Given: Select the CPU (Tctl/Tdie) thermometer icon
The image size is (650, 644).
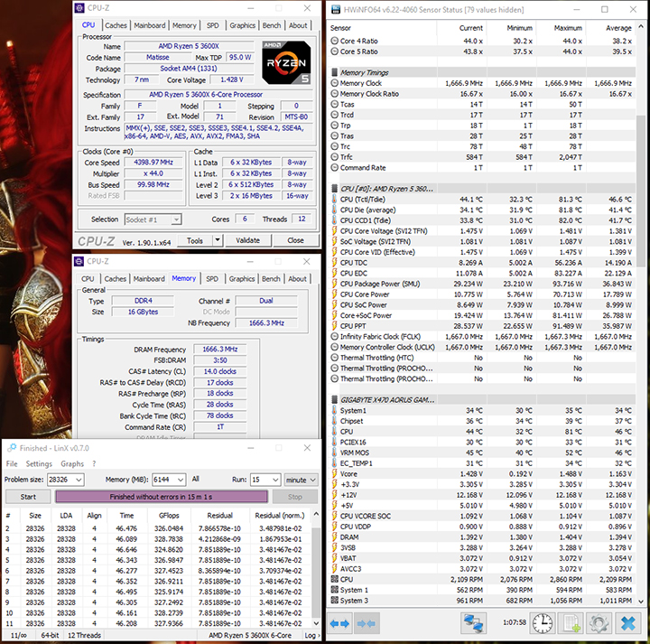Looking at the screenshot, I should (x=335, y=200).
